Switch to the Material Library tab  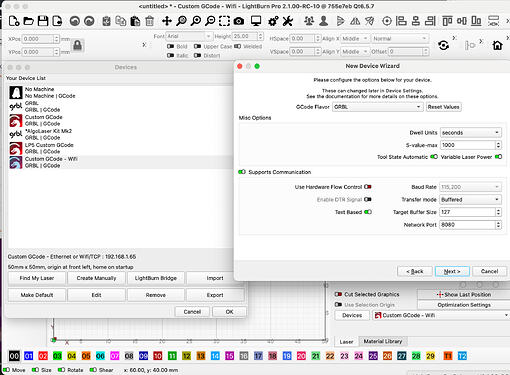(x=383, y=341)
